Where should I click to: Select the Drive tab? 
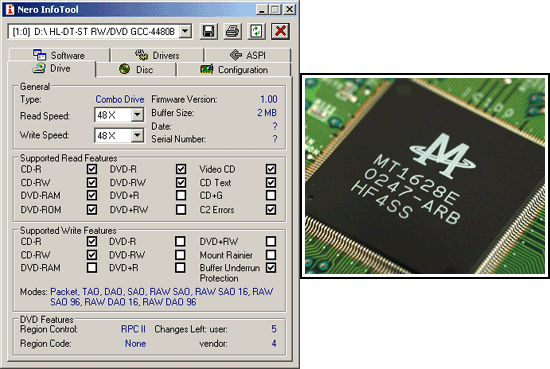(52, 68)
